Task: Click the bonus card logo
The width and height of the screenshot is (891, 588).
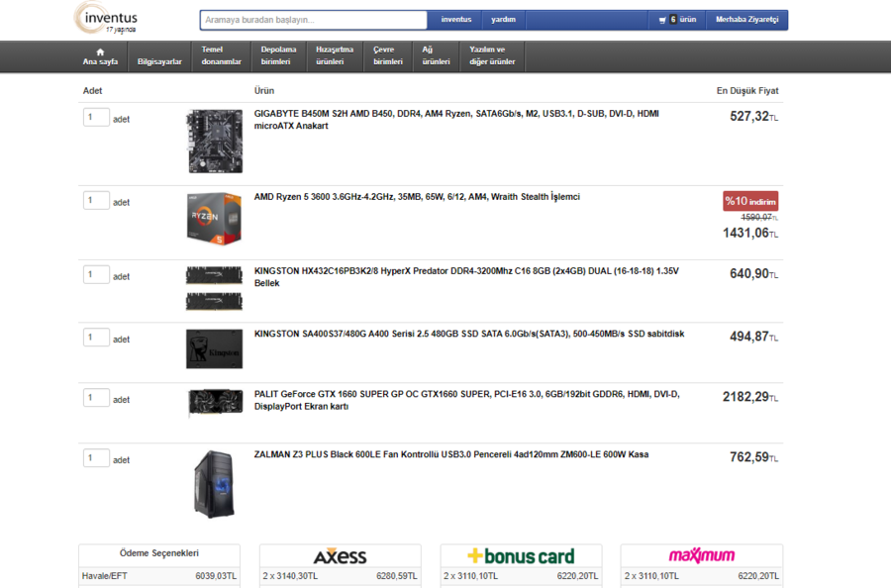Action: [x=521, y=555]
